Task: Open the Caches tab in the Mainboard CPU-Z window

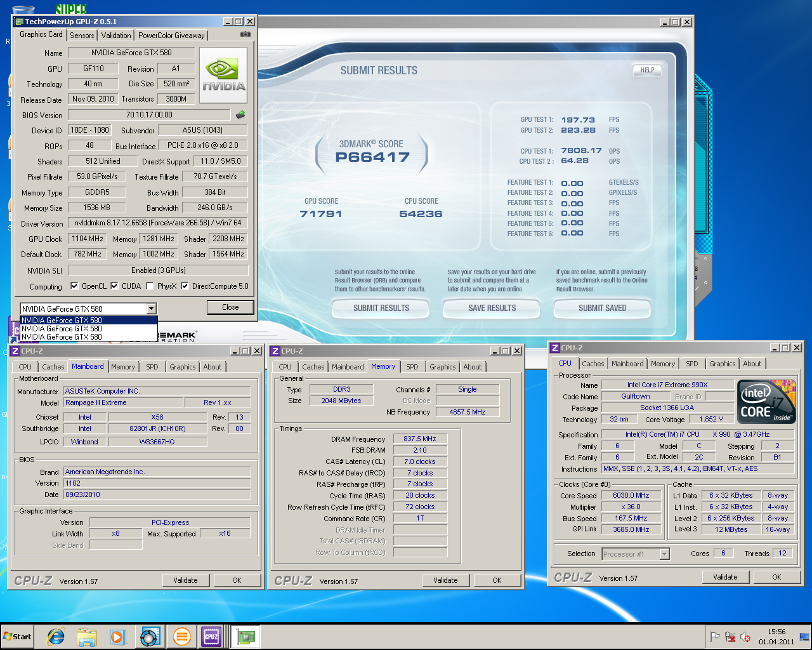Action: coord(53,367)
